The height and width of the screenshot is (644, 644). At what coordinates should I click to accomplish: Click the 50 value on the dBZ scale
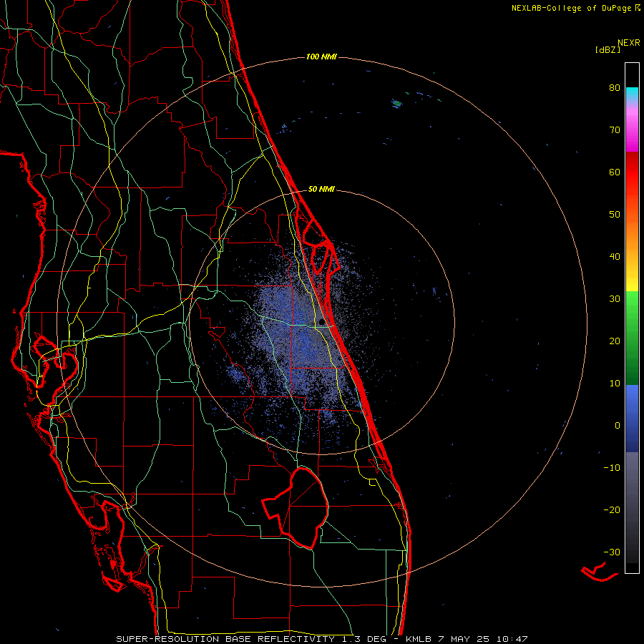pyautogui.click(x=615, y=215)
